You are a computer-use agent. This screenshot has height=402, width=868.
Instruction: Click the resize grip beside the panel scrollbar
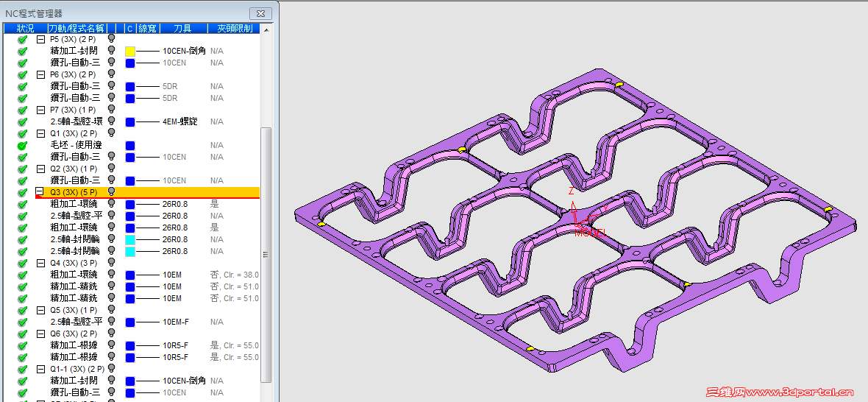coord(265,255)
